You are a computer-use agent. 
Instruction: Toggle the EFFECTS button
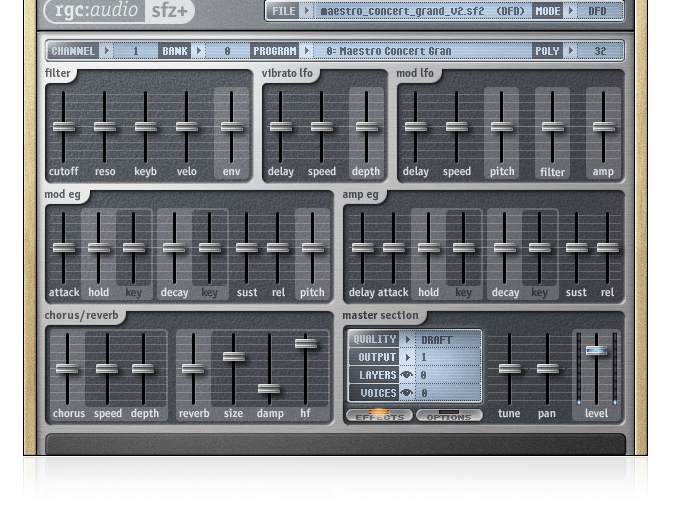pos(379,416)
